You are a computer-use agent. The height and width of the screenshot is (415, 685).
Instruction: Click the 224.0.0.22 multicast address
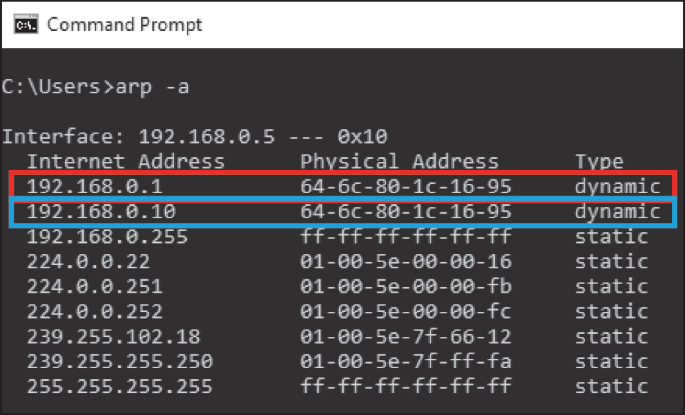tap(88, 261)
